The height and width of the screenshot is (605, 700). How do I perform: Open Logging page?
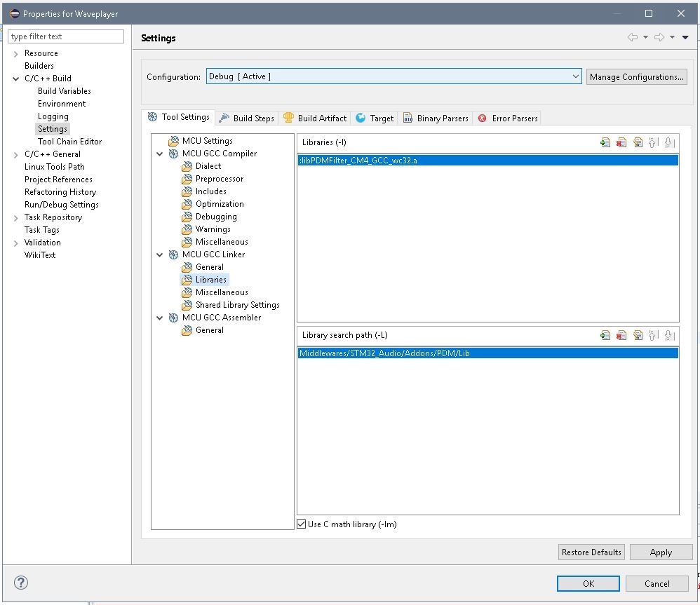click(x=53, y=116)
